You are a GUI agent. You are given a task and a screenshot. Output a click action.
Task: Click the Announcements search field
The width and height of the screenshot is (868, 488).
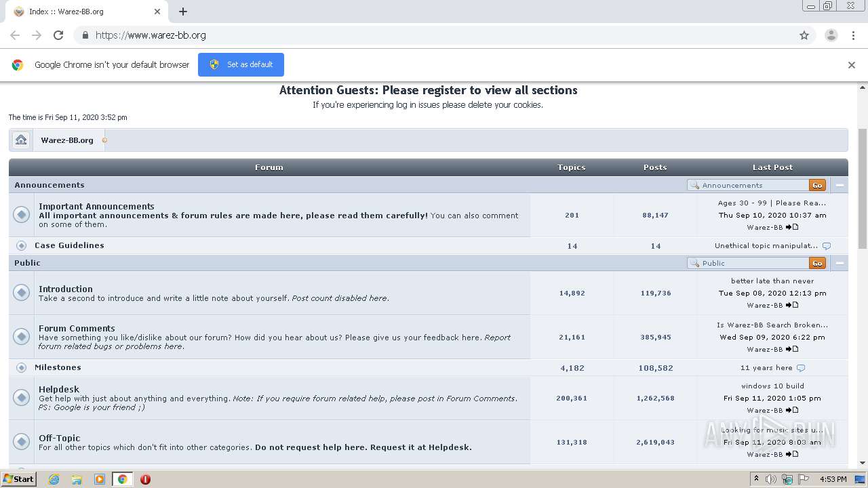pos(748,185)
